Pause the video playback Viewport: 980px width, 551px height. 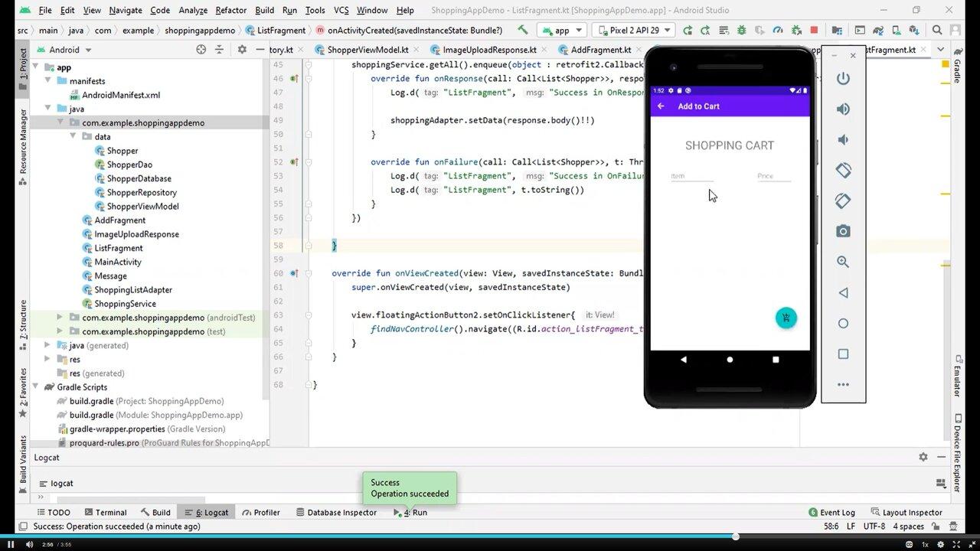click(11, 544)
